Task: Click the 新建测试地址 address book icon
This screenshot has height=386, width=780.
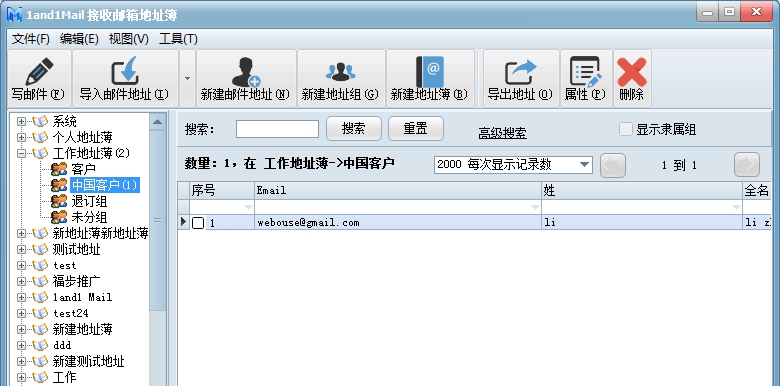Action: [40, 361]
